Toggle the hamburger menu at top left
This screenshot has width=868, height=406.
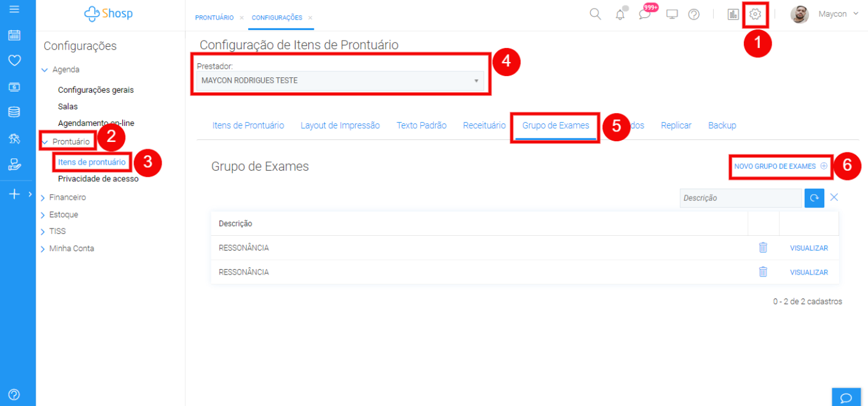pyautogui.click(x=14, y=9)
